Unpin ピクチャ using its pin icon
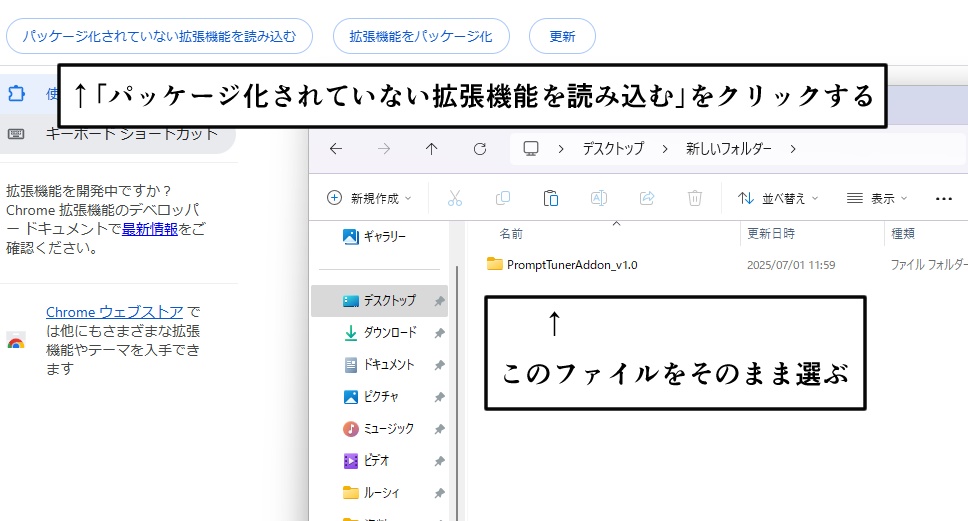 [x=439, y=398]
